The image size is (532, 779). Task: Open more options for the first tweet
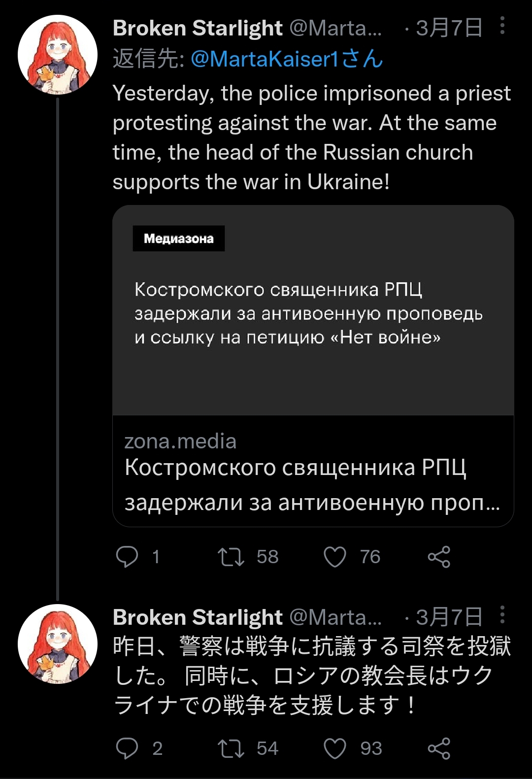(502, 26)
